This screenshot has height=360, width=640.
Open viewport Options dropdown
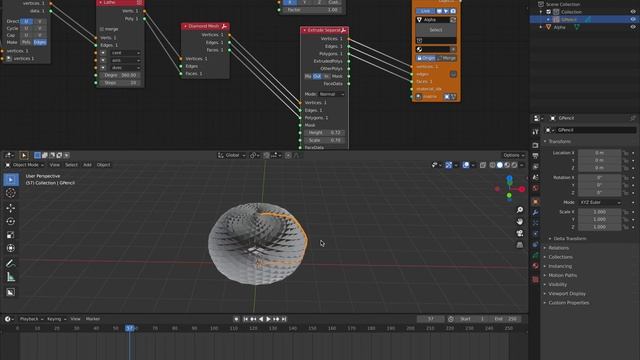513,155
